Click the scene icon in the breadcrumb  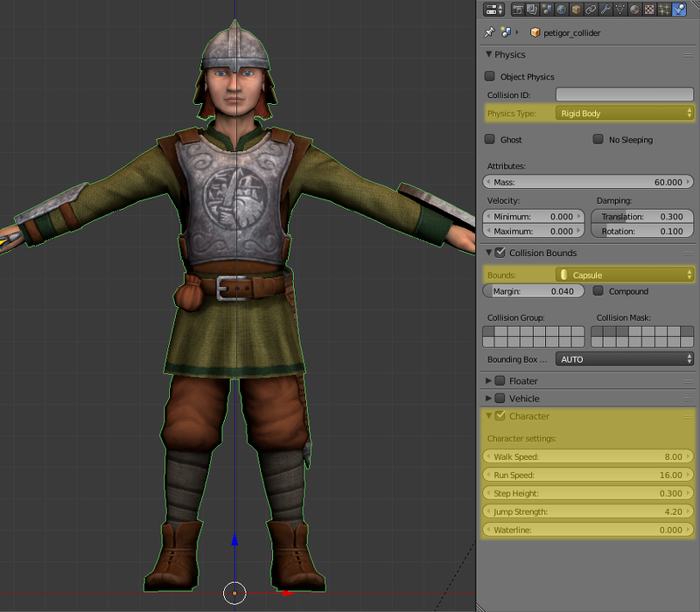506,32
